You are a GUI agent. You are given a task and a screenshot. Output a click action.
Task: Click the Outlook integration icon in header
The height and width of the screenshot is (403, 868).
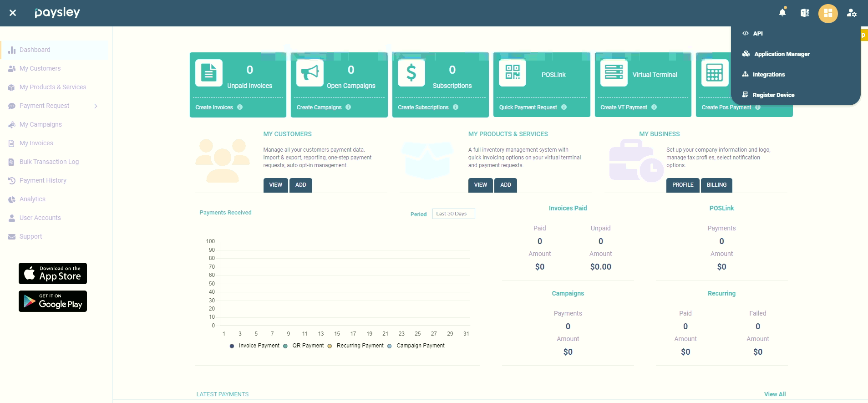tap(805, 13)
